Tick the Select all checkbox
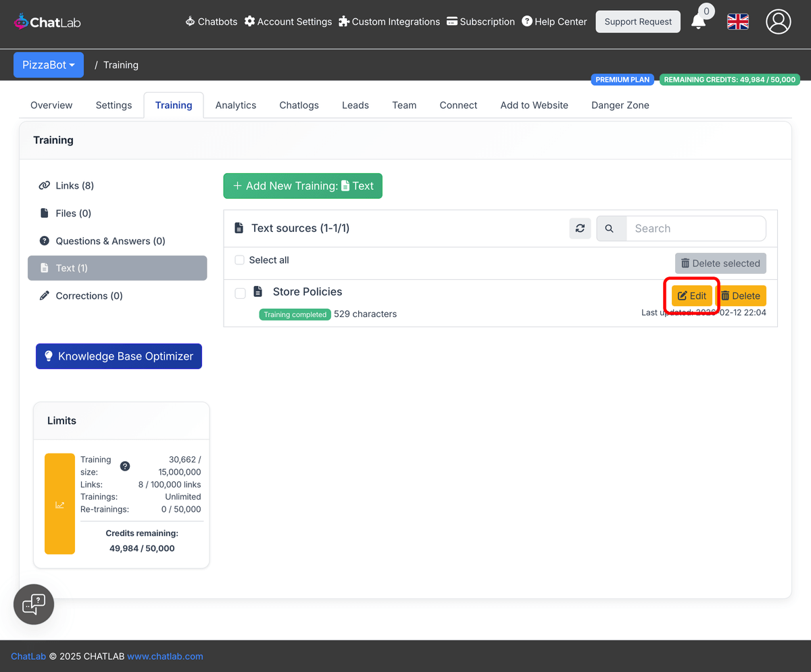811x672 pixels. coord(239,260)
